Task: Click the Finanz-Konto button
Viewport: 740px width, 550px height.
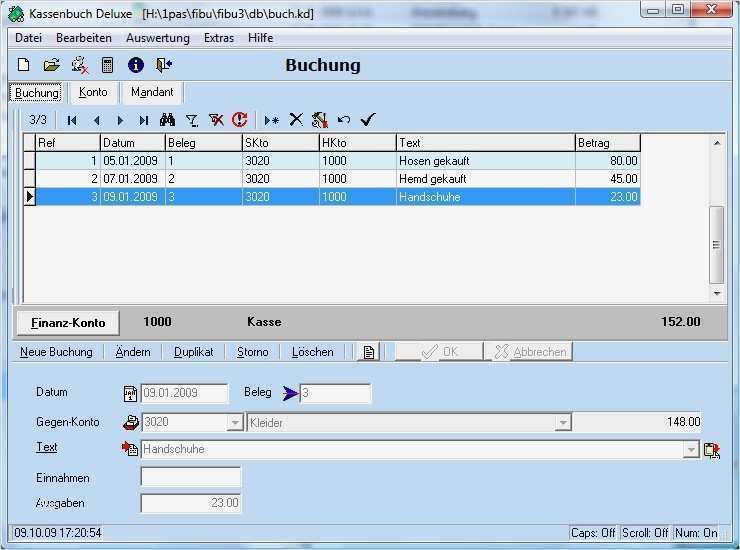Action: click(x=68, y=323)
